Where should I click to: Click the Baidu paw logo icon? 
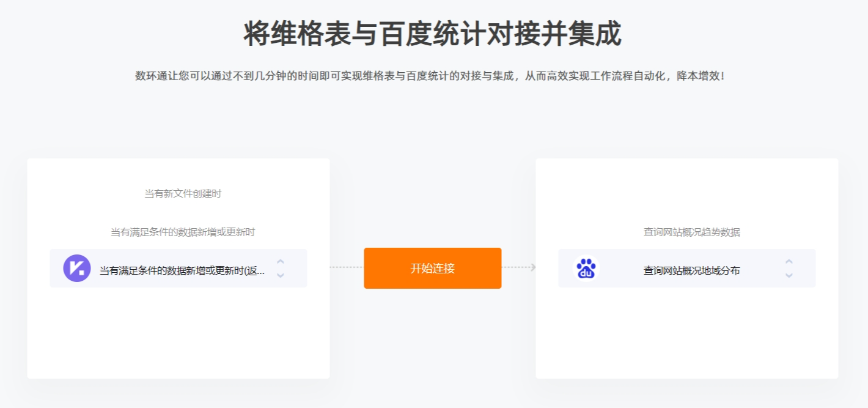click(x=586, y=268)
